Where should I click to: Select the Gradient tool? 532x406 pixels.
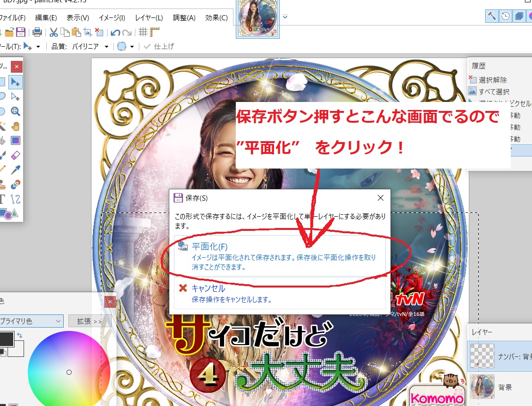pyautogui.click(x=15, y=141)
